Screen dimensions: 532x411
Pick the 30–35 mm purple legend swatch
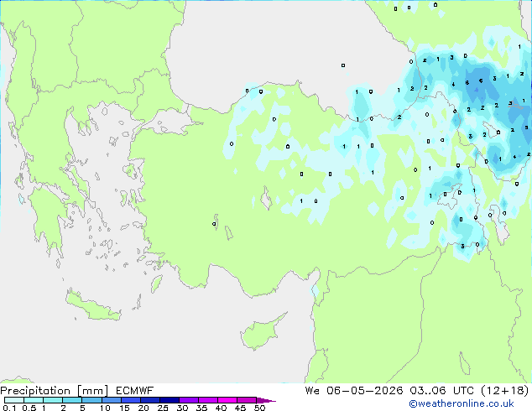(188, 400)
